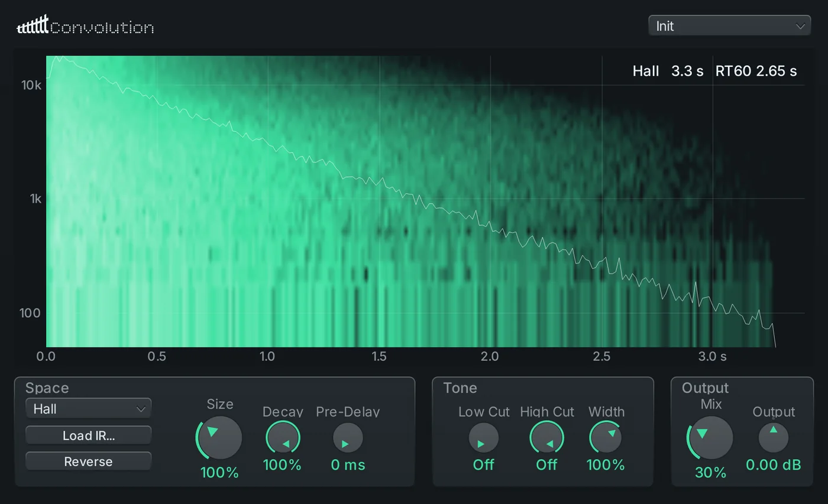
Task: Click the Decay value 100%
Action: (283, 465)
